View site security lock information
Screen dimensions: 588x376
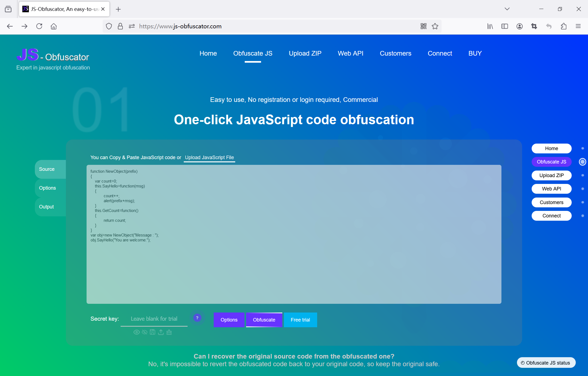(120, 26)
